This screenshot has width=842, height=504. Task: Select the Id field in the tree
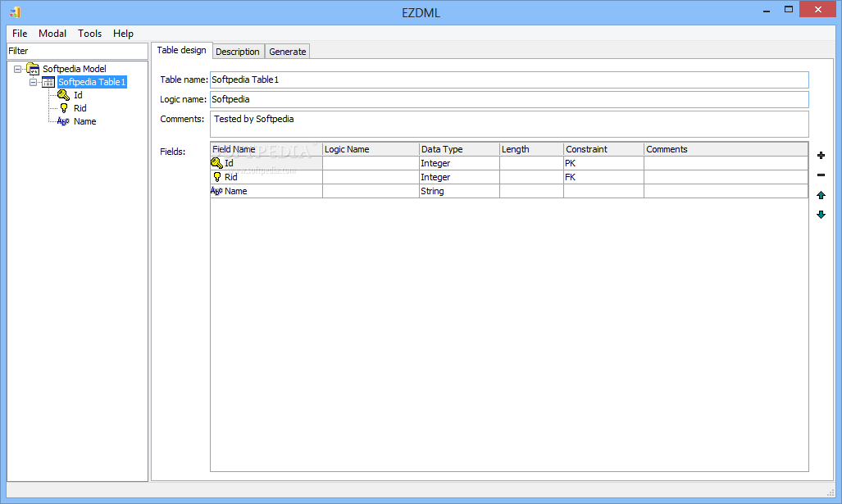coord(78,95)
